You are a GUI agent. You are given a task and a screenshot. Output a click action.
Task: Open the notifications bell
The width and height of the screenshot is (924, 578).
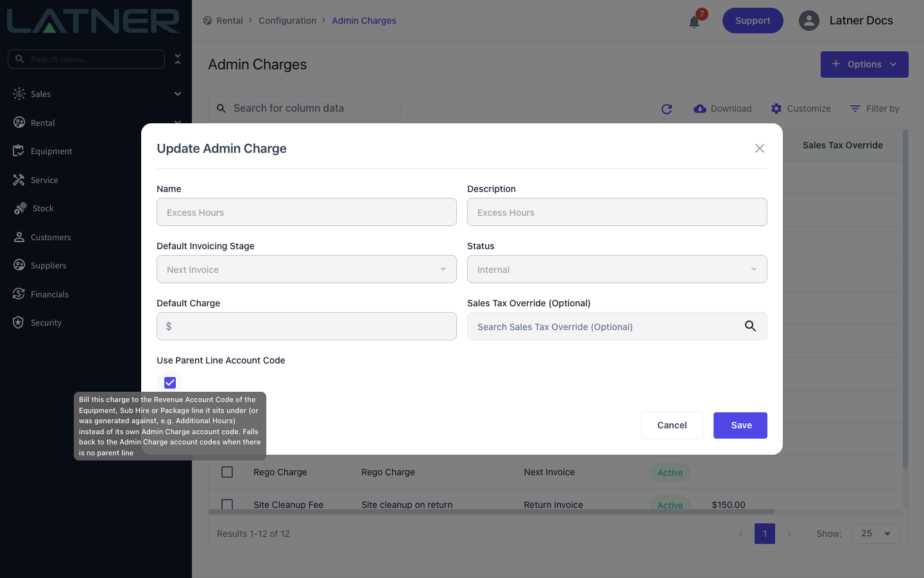click(694, 22)
